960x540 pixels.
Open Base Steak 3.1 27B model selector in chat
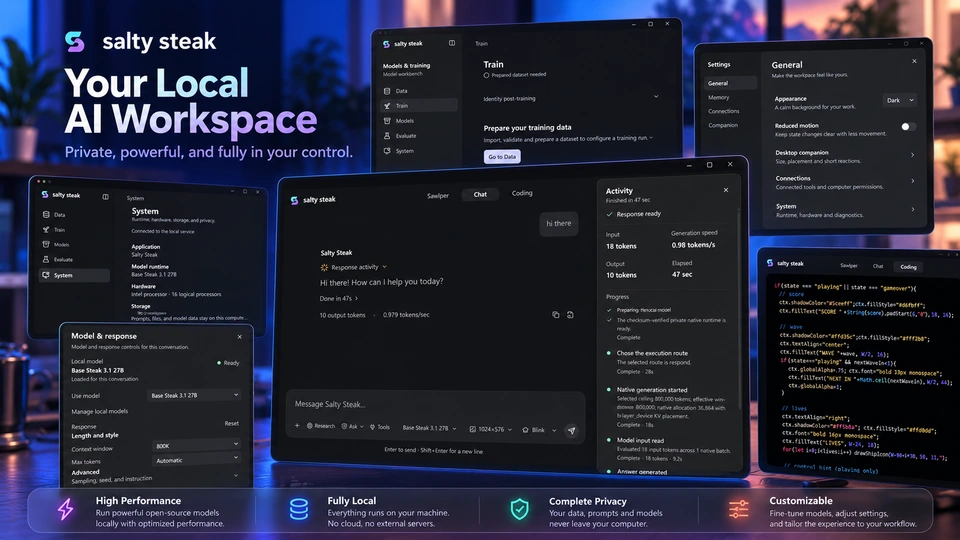pyautogui.click(x=429, y=428)
